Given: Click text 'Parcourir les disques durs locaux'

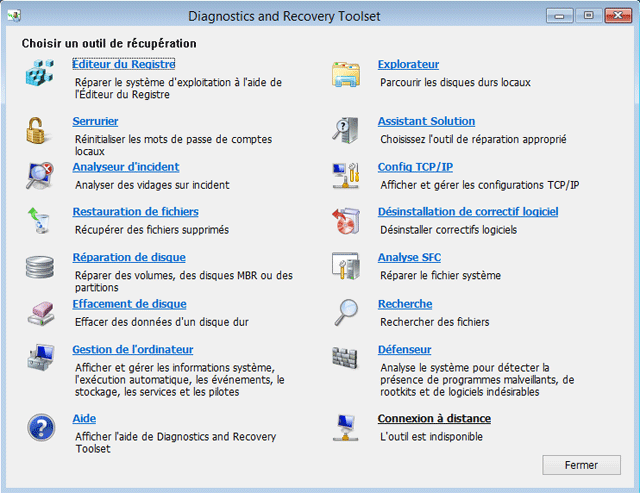Looking at the screenshot, I should click(455, 82).
